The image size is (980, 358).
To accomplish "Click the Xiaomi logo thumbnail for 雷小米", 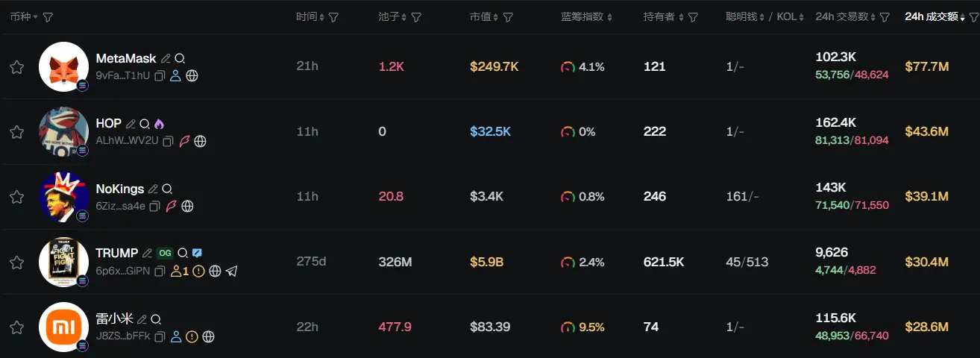I will [63, 327].
